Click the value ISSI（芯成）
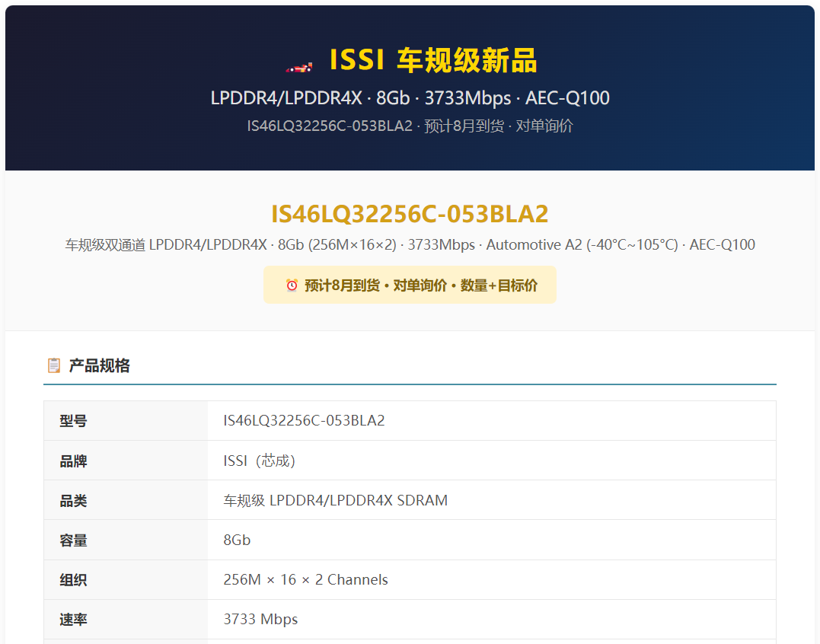Viewport: 820px width, 644px height. coord(260,461)
